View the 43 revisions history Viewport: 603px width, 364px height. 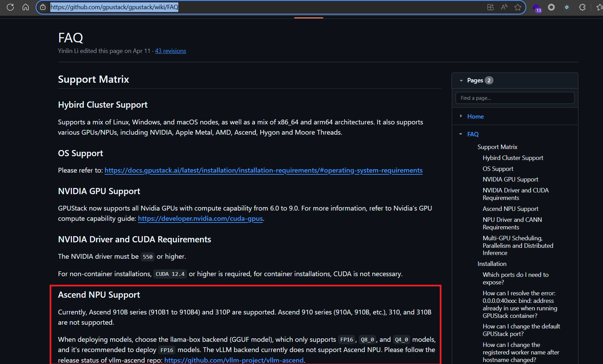(x=170, y=51)
